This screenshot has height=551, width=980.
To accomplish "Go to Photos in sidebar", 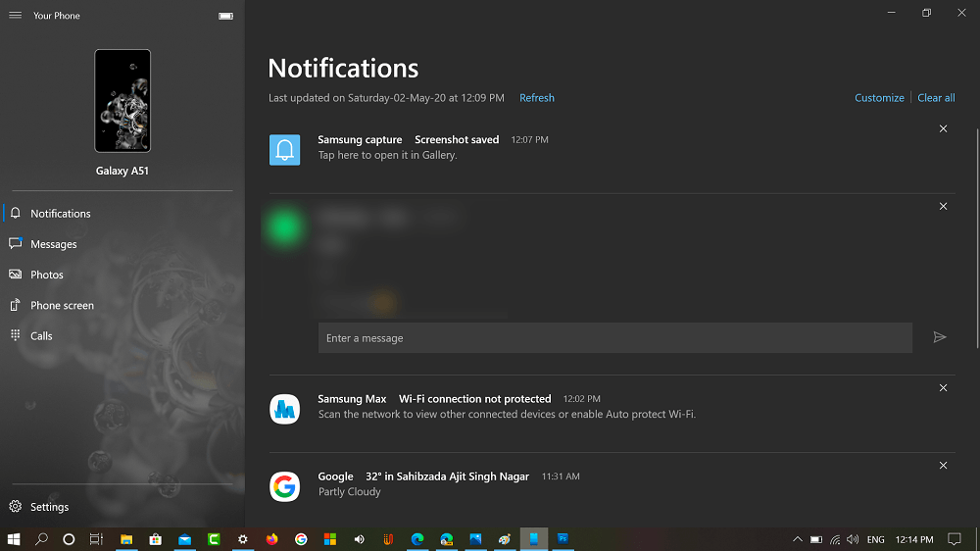I will point(122,275).
